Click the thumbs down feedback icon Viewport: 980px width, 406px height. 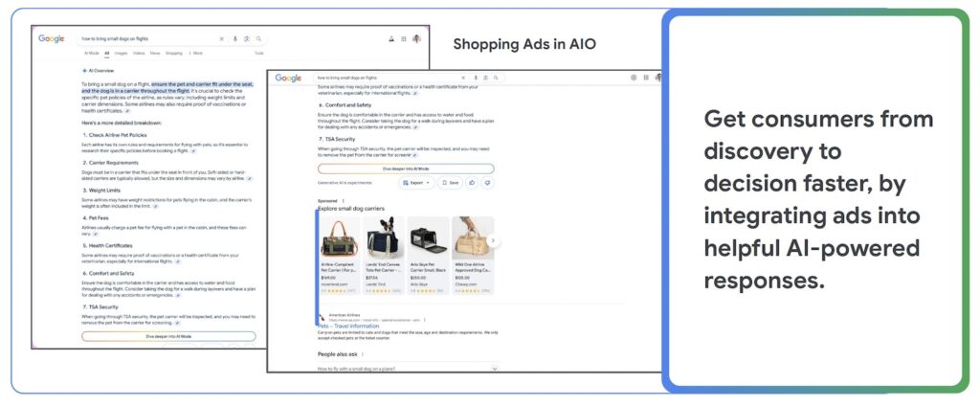pyautogui.click(x=487, y=182)
